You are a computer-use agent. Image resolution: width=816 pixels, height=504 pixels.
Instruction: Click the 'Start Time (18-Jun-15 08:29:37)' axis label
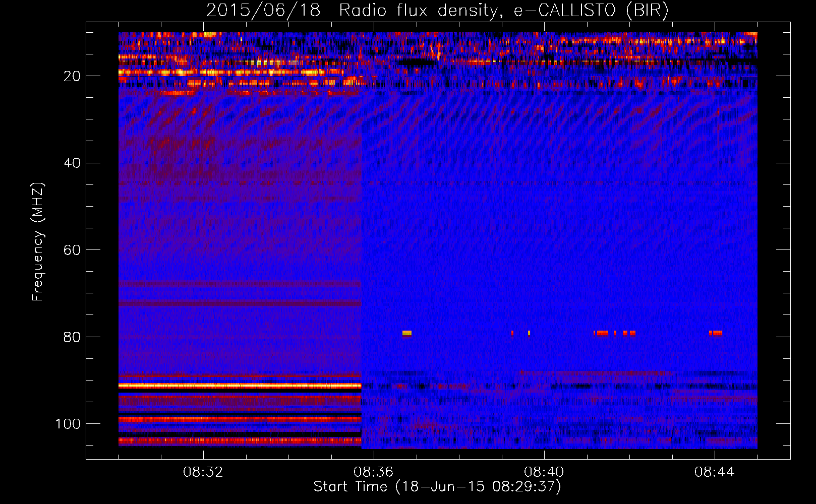[437, 487]
